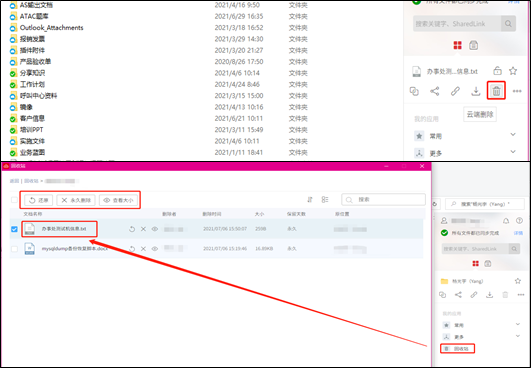Open 回收站 recycle bin in the side panel
The height and width of the screenshot is (368, 531).
click(x=457, y=348)
